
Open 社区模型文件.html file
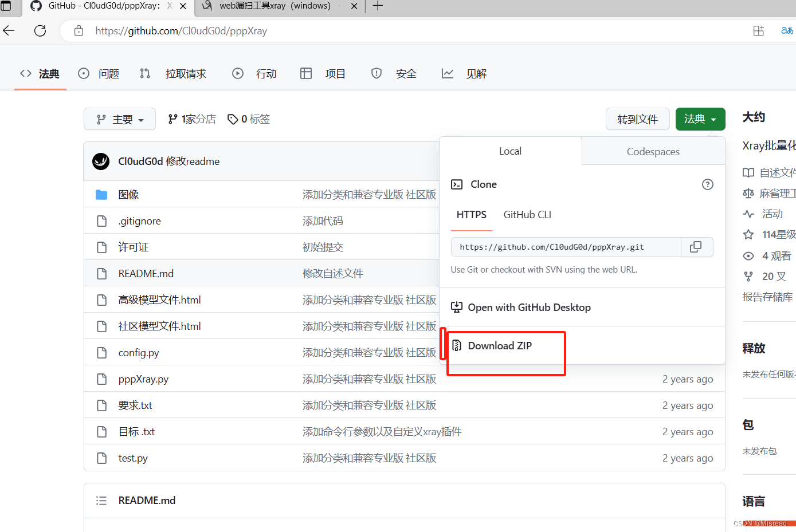click(x=160, y=326)
